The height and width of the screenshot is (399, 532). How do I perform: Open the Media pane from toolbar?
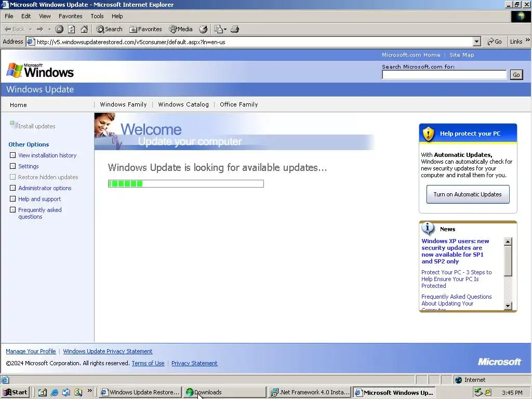tap(181, 29)
